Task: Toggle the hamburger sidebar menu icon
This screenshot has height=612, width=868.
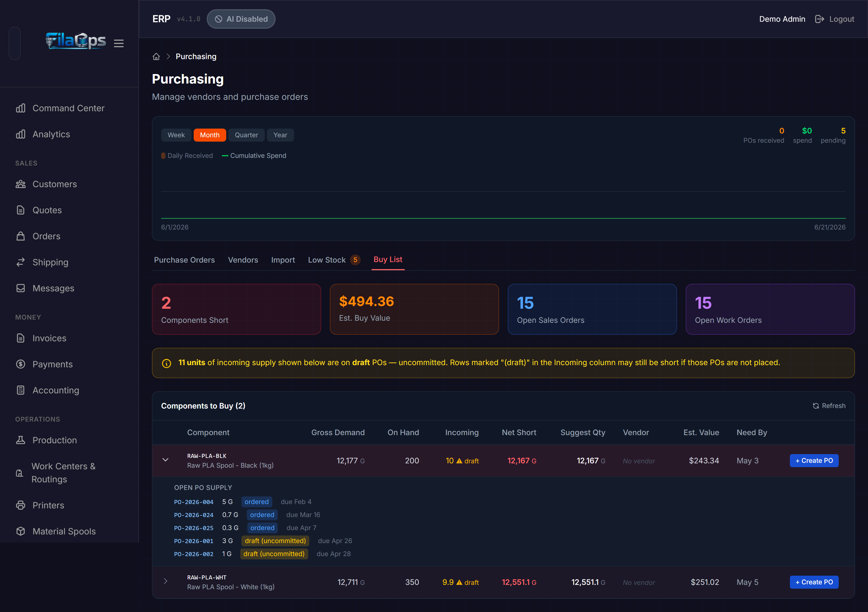Action: pos(119,43)
